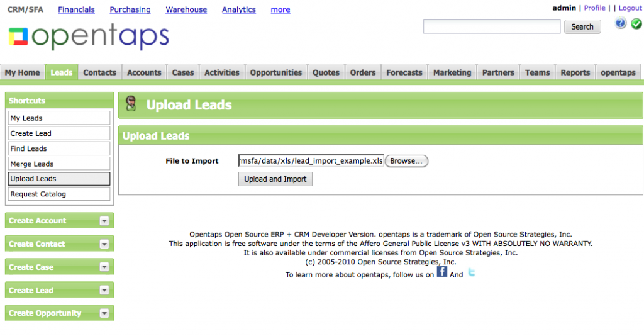Click the Logout link
This screenshot has width=644, height=336.
pyautogui.click(x=630, y=8)
